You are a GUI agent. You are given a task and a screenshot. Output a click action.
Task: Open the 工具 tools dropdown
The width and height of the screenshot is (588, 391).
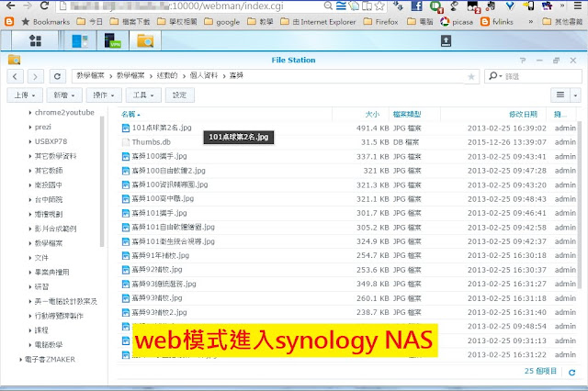coord(143,95)
